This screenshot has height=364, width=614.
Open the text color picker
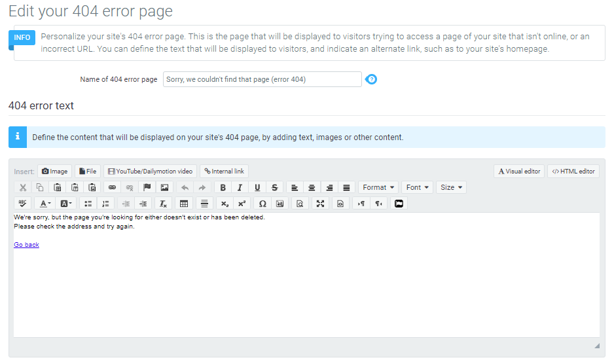(x=45, y=204)
